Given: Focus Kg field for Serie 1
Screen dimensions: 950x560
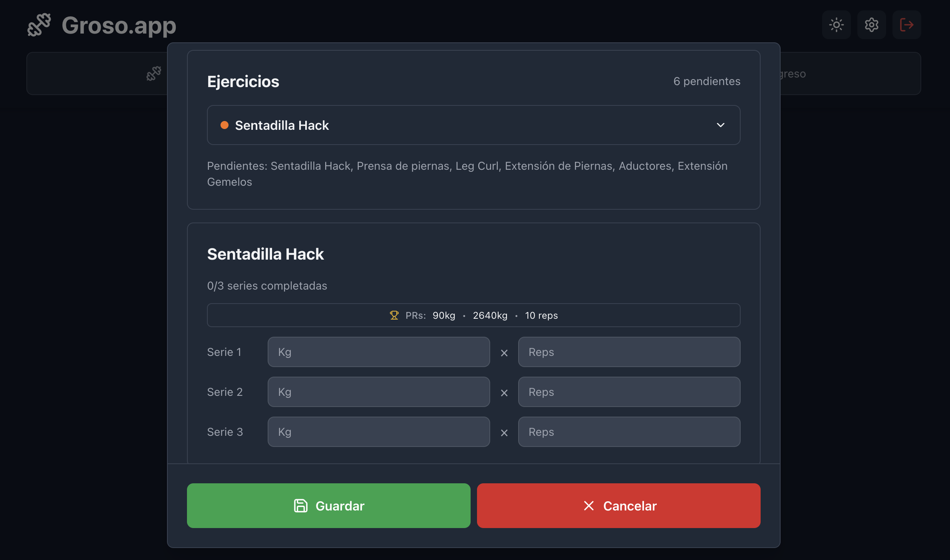Looking at the screenshot, I should pyautogui.click(x=378, y=352).
